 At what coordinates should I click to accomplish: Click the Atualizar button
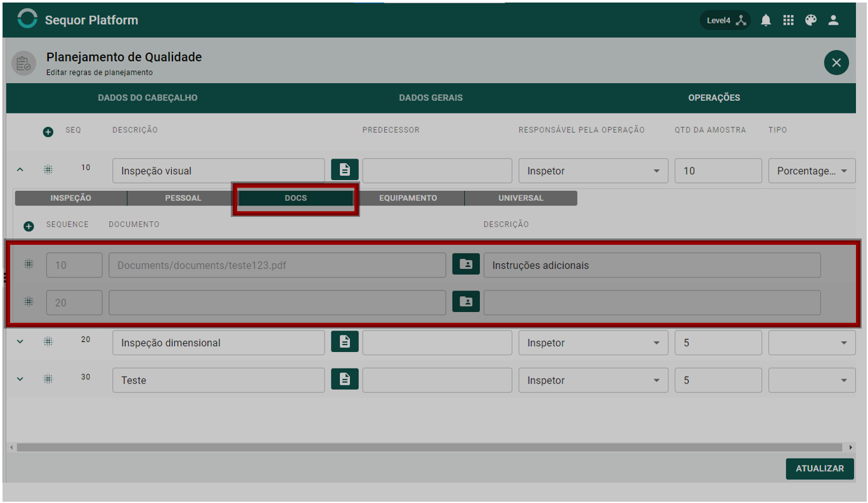tap(820, 468)
